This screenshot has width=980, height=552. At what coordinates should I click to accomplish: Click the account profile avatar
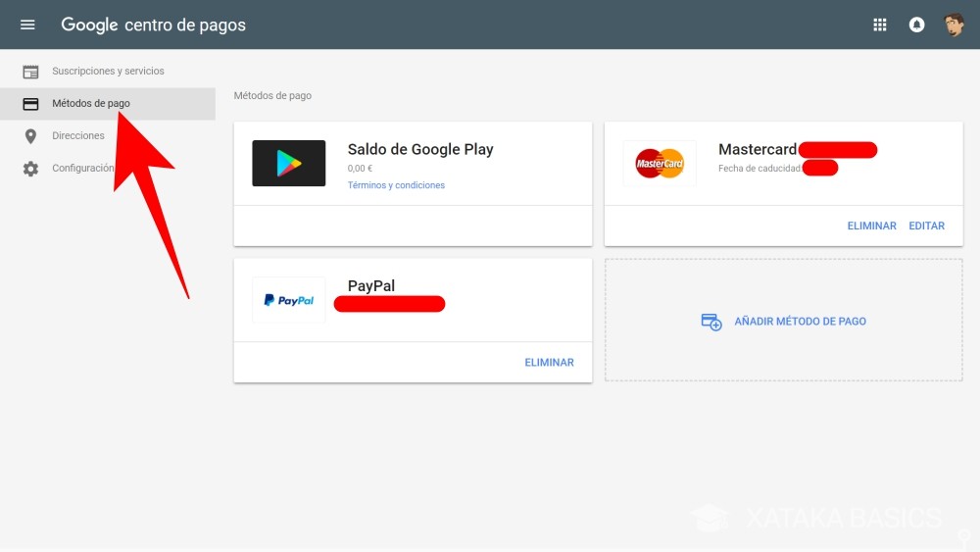point(954,25)
